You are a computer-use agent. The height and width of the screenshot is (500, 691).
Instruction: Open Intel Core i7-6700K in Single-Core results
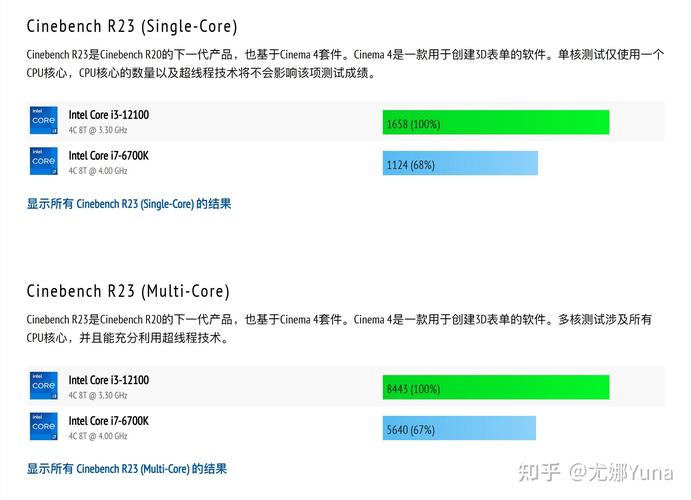108,155
